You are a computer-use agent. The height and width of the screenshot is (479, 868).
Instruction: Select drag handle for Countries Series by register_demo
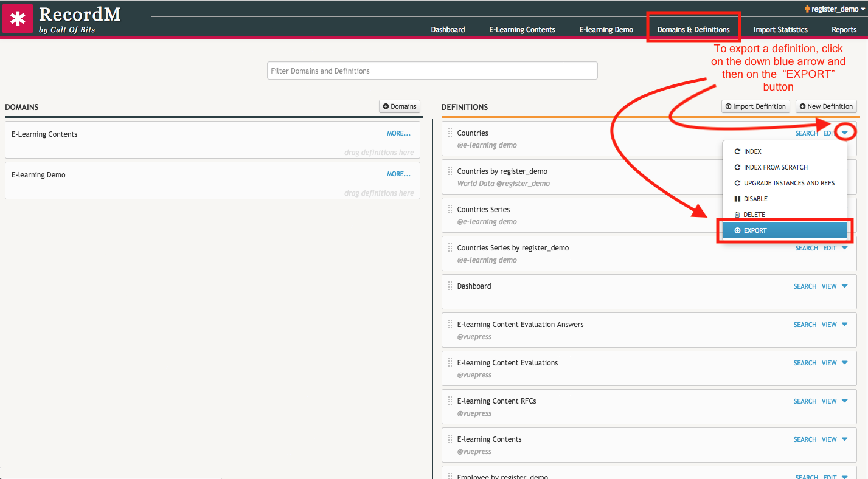pyautogui.click(x=450, y=248)
